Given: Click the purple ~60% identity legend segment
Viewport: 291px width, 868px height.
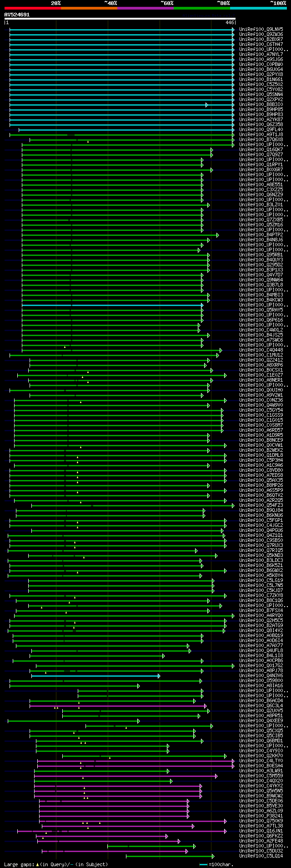Looking at the screenshot, I should pos(145,8).
